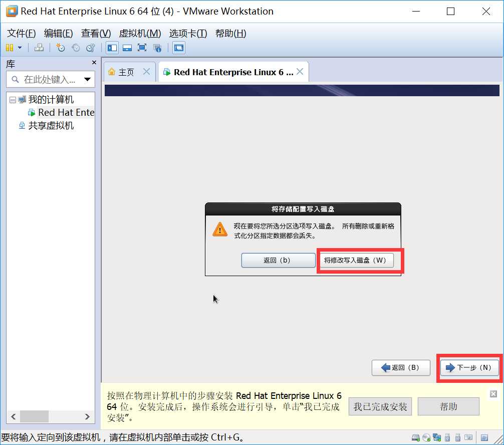Viewport: 504px width, 445px height.
Task: Collapse the 我的计算机 tree node
Action: 13,100
